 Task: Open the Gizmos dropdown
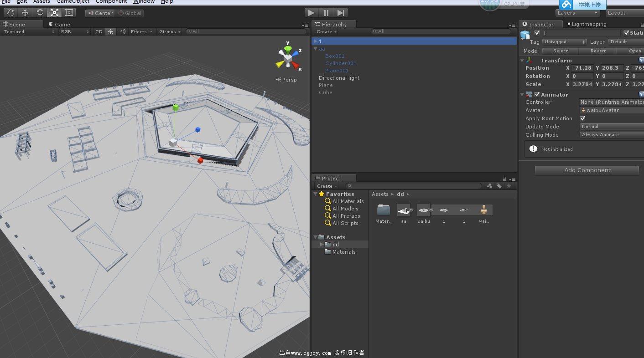(170, 31)
